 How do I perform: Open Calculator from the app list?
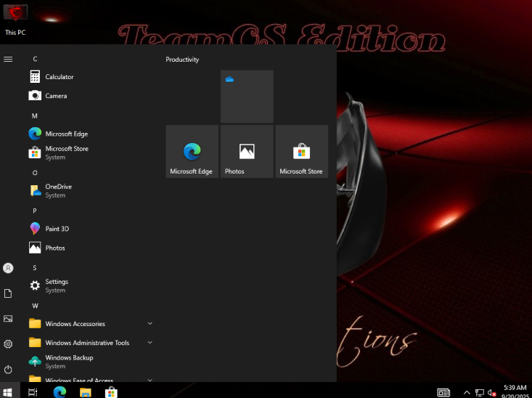click(x=91, y=77)
